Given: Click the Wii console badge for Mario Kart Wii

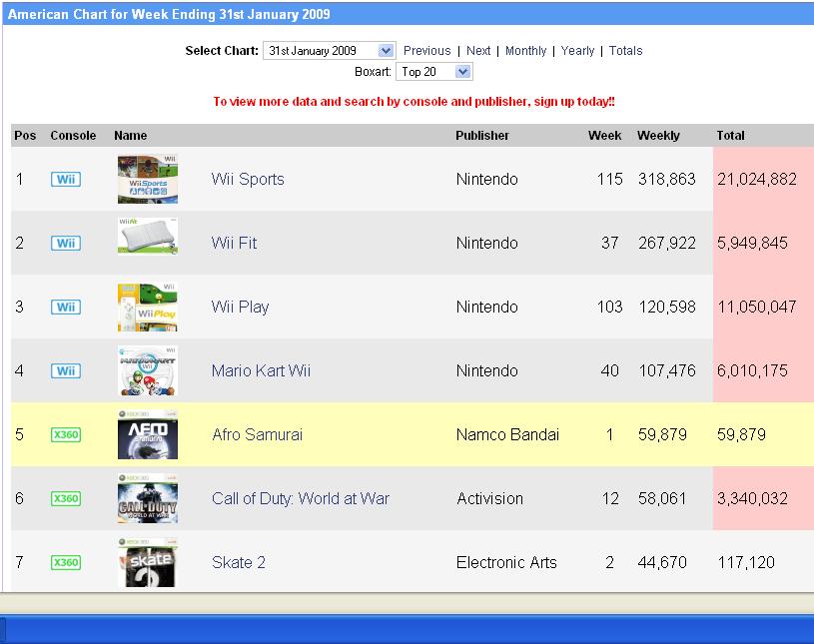Looking at the screenshot, I should pyautogui.click(x=66, y=370).
